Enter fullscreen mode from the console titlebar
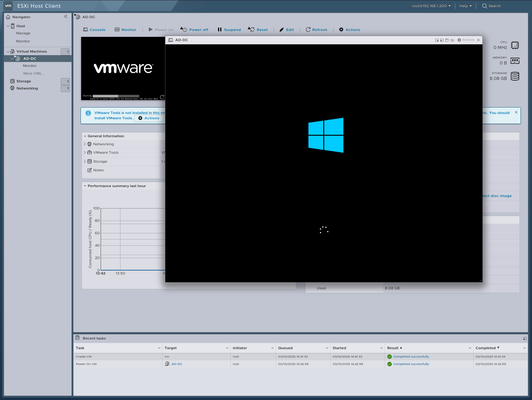 (x=447, y=40)
